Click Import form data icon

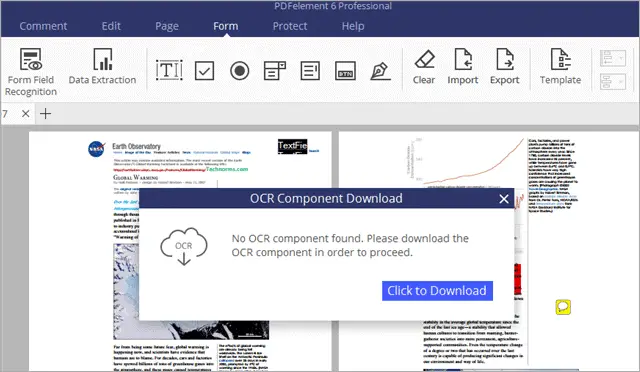[463, 67]
